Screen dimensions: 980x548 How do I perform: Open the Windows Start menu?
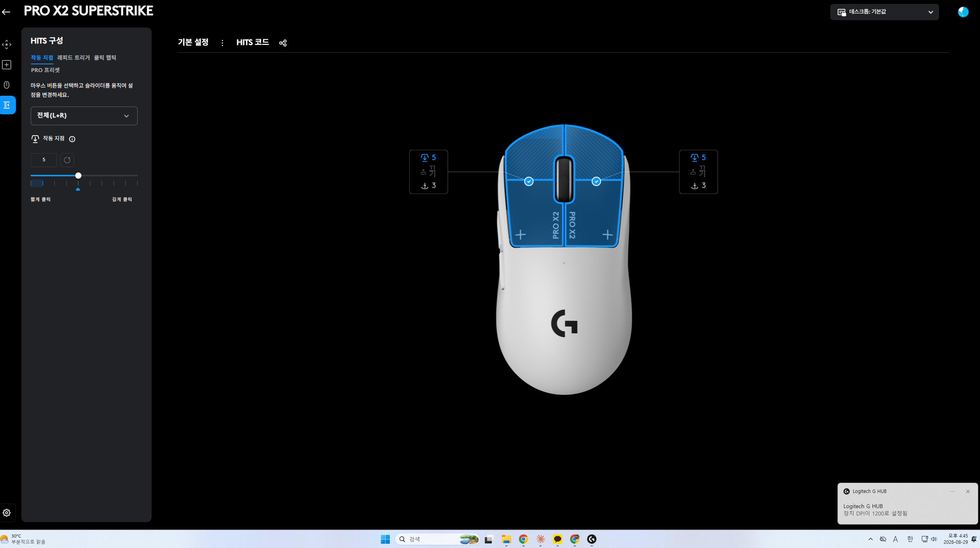385,539
